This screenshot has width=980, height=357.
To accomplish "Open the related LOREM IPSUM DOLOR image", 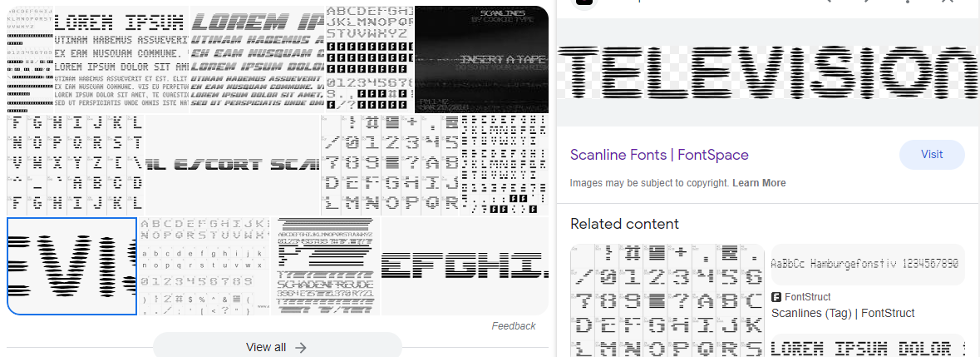I will pyautogui.click(x=869, y=345).
